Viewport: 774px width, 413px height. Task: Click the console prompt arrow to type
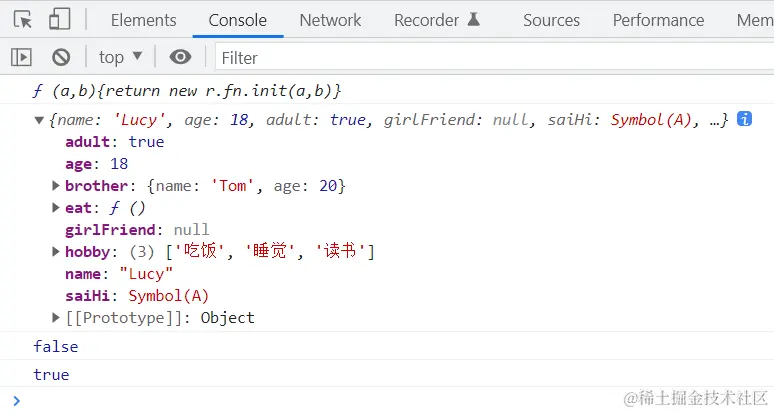(17, 401)
